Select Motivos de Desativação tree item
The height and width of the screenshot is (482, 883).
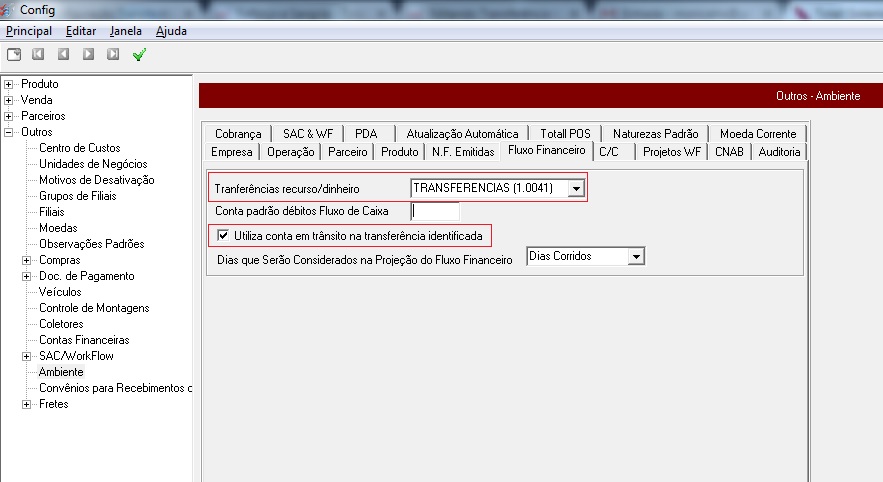click(96, 180)
